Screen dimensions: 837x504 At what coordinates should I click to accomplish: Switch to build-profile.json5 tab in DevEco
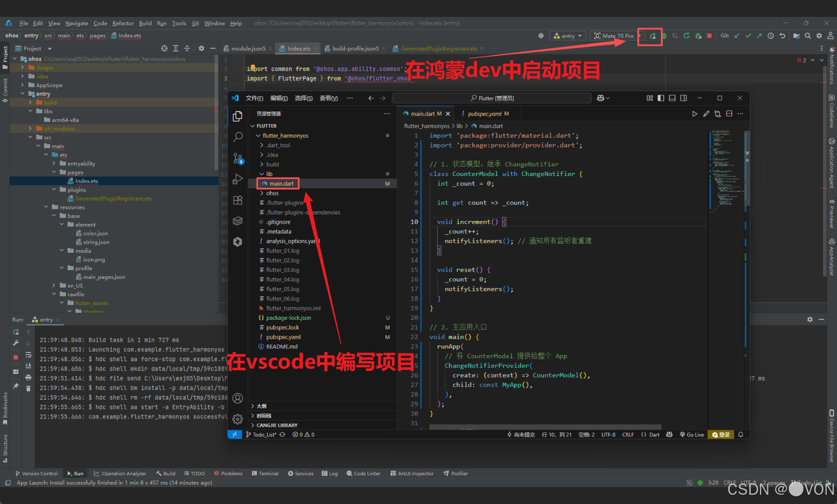click(355, 49)
